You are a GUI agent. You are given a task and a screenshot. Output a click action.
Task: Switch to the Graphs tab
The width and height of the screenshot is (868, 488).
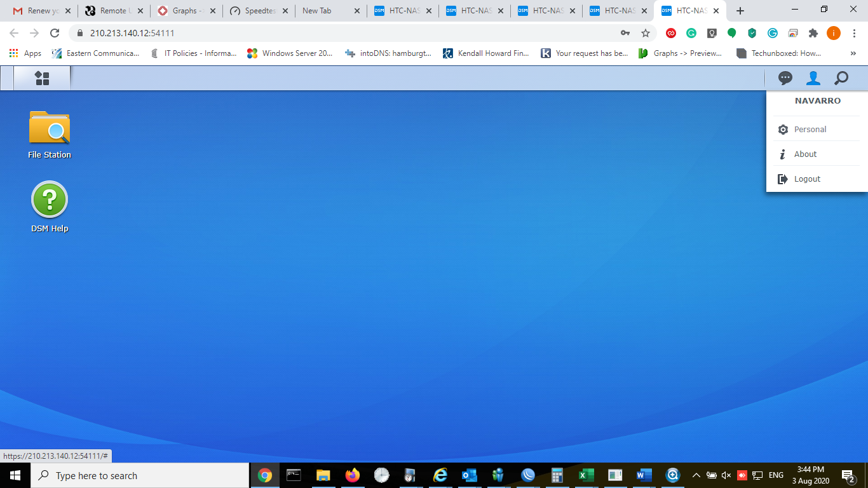tap(186, 11)
